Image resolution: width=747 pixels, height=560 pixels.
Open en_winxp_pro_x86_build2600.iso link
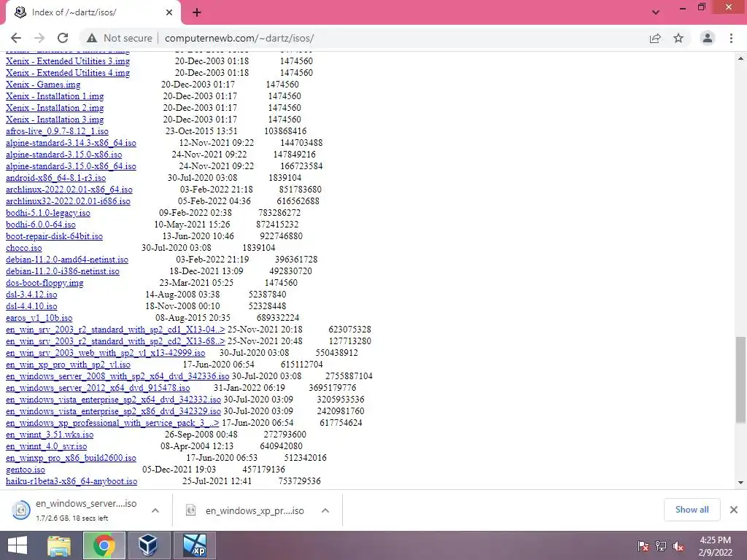tap(71, 458)
